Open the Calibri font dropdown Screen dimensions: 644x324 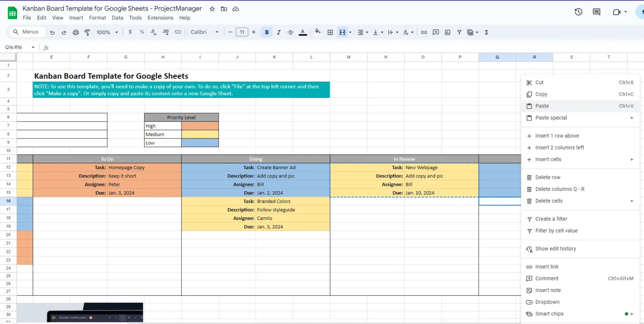tap(204, 32)
